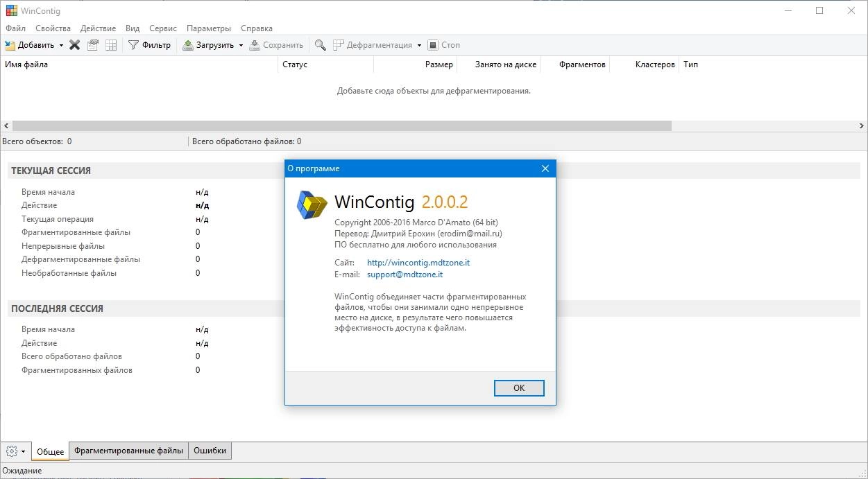Click the version number 2.0.0.2 text

tap(445, 202)
